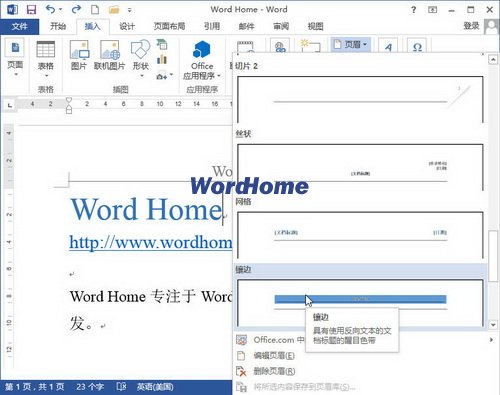Choose the 网格 header style
The height and width of the screenshot is (395, 500).
(x=360, y=235)
